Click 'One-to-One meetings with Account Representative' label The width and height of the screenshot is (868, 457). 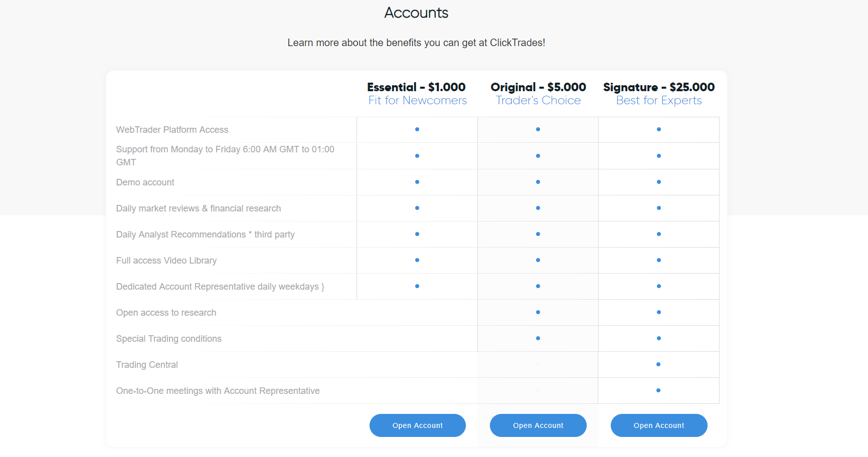click(x=218, y=391)
